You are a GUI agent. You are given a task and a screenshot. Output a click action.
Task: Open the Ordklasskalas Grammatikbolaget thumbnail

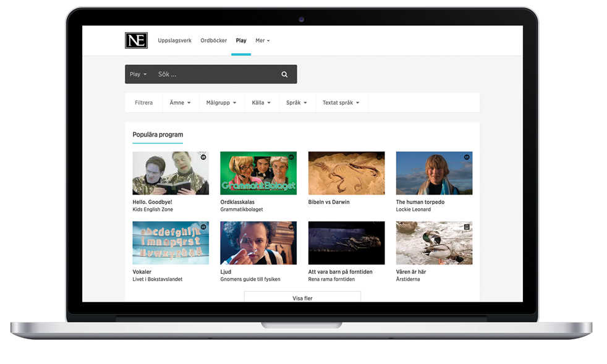(258, 173)
